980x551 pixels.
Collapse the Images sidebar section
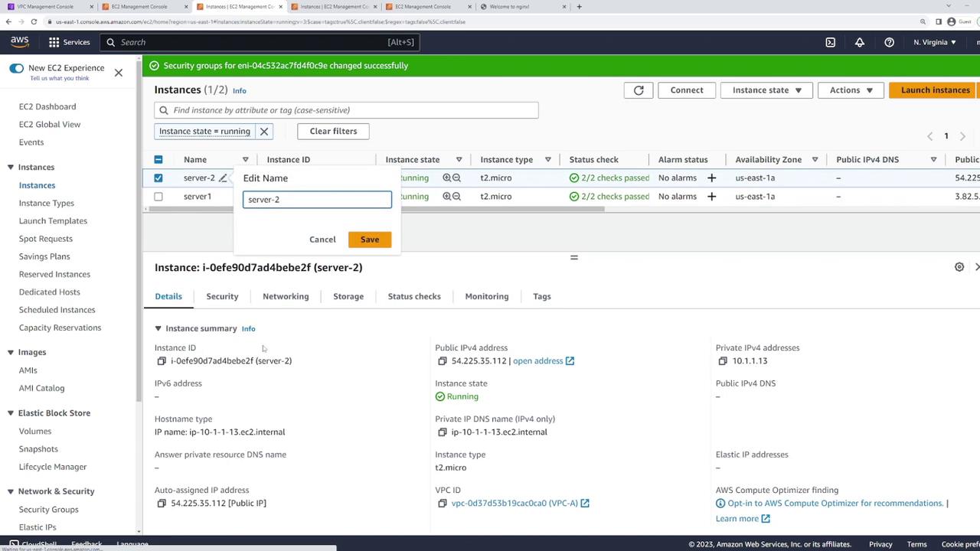point(11,353)
